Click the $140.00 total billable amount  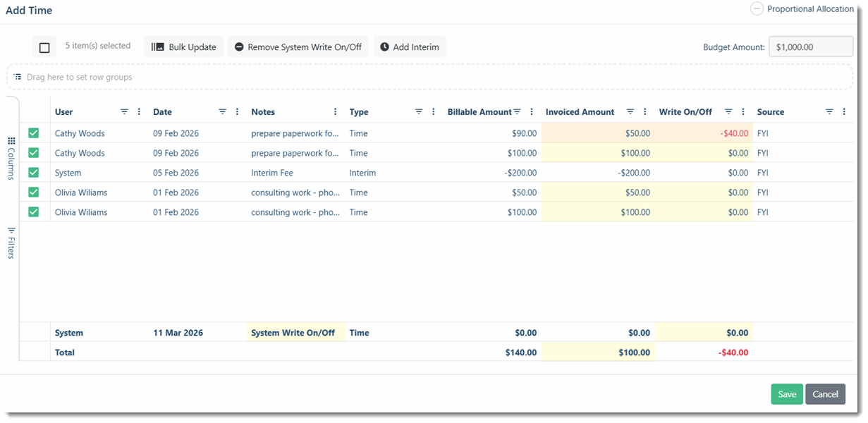521,352
